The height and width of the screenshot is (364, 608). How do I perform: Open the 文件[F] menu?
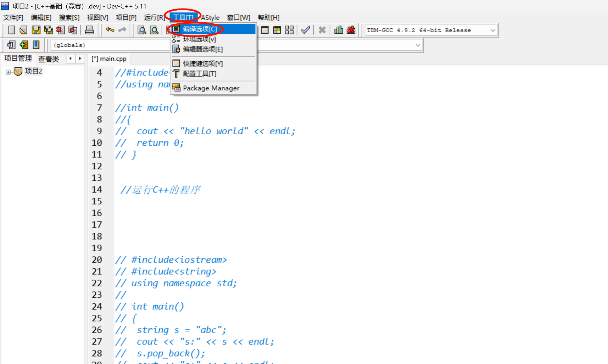[x=13, y=17]
